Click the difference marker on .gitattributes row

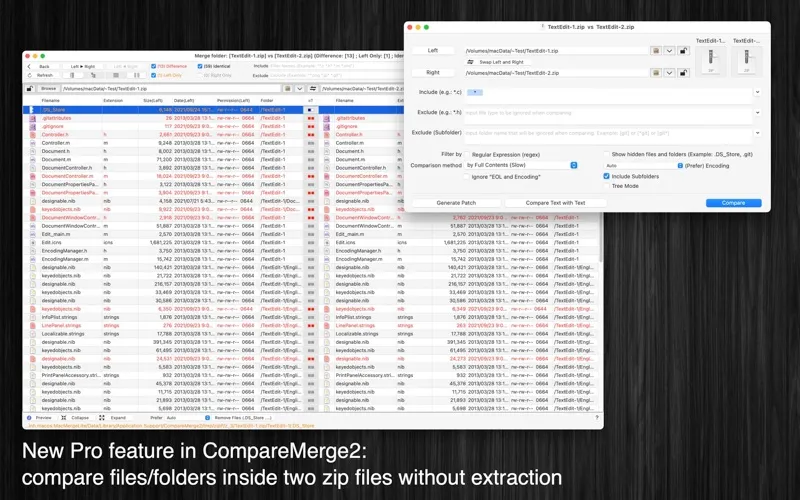(x=311, y=118)
